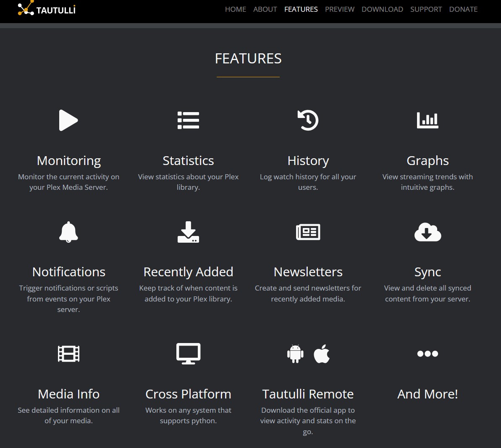This screenshot has height=448, width=501.
Task: Click the Cross Platform heading
Action: click(188, 394)
